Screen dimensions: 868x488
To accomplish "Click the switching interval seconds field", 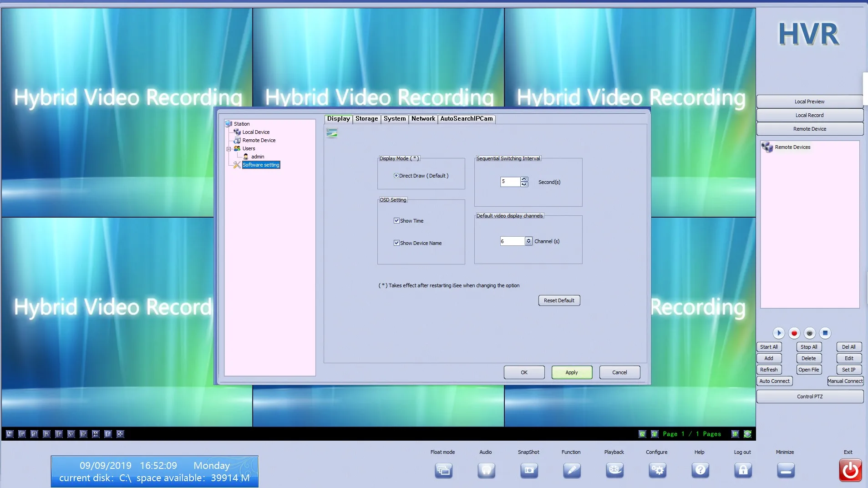I will pyautogui.click(x=510, y=182).
